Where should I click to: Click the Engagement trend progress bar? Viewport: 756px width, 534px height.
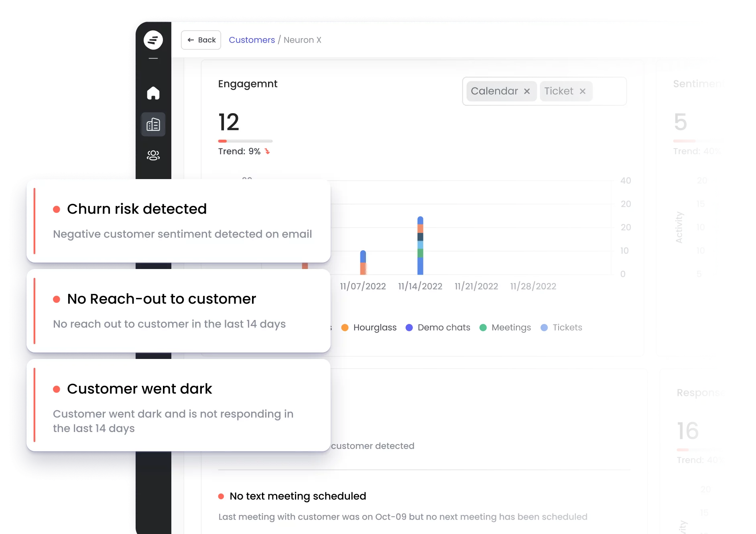pos(245,141)
